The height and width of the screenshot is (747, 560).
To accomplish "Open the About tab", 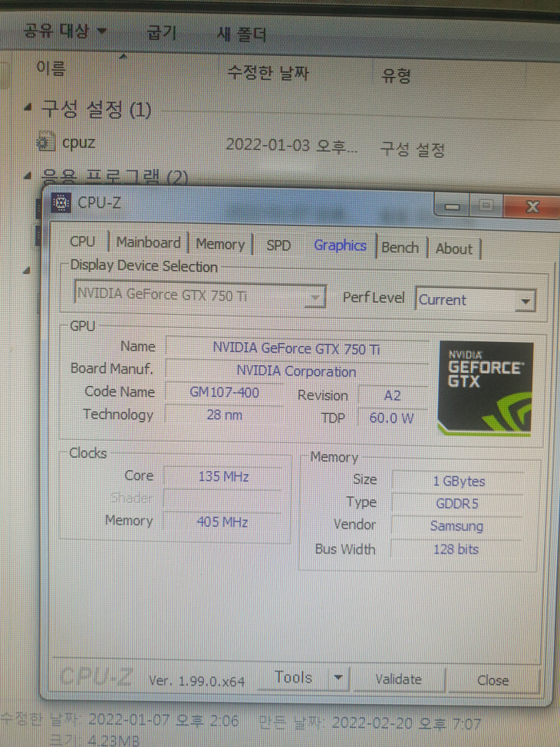I will point(453,248).
